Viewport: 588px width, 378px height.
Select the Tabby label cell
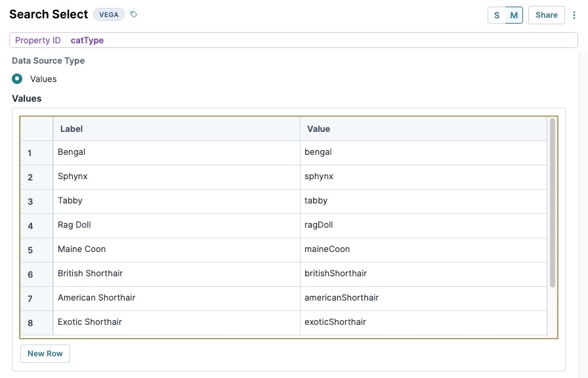177,201
